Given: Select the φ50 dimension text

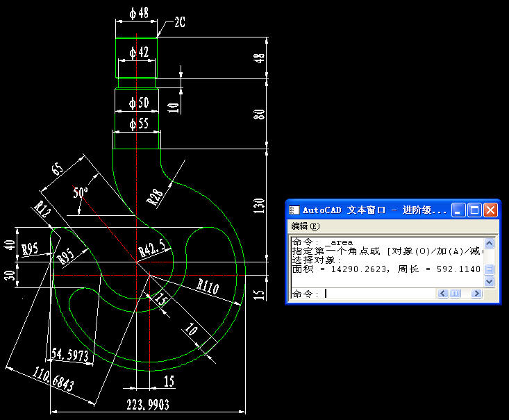Looking at the screenshot, I should tap(139, 103).
